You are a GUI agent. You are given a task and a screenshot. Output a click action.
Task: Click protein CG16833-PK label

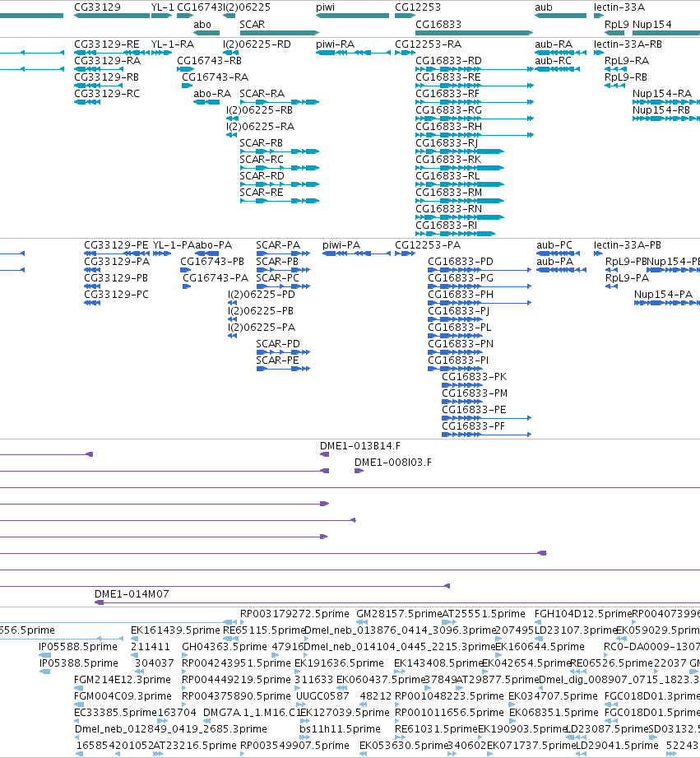474,377
